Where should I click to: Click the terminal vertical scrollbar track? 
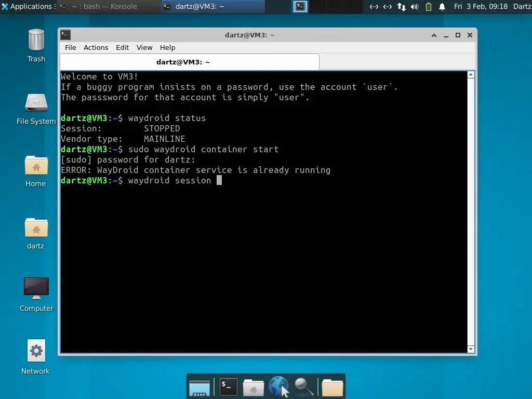click(471, 212)
